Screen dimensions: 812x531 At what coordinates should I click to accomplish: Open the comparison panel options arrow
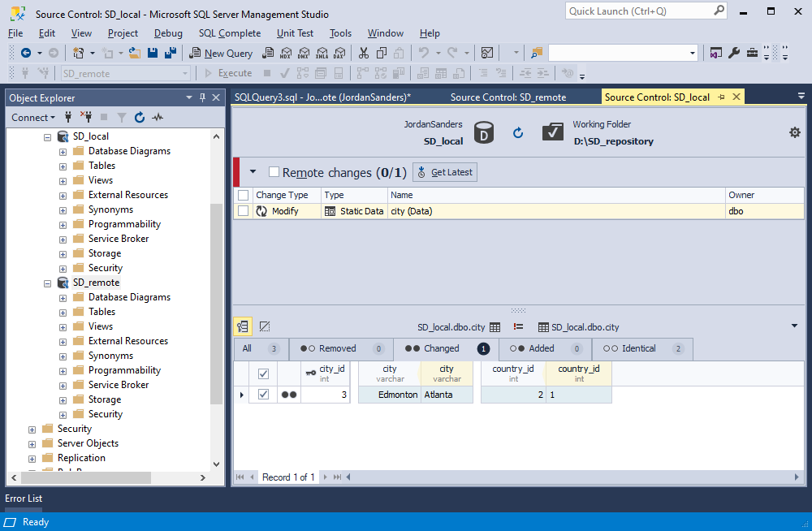[794, 326]
